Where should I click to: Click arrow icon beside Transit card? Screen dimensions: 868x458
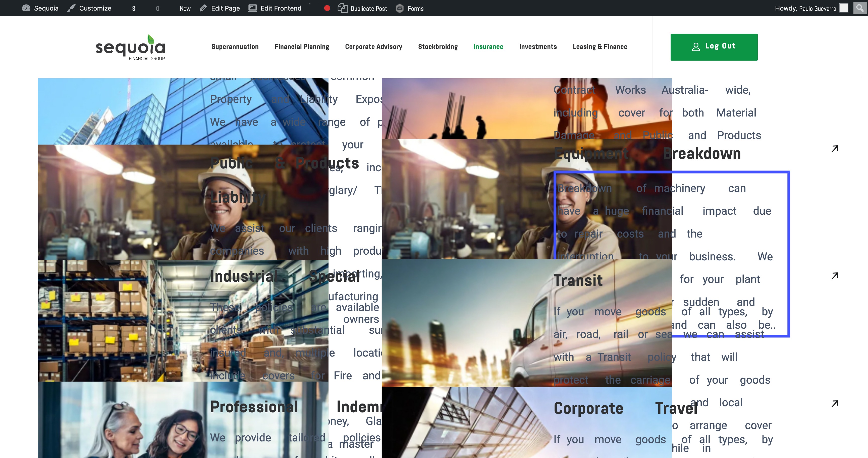coord(835,276)
